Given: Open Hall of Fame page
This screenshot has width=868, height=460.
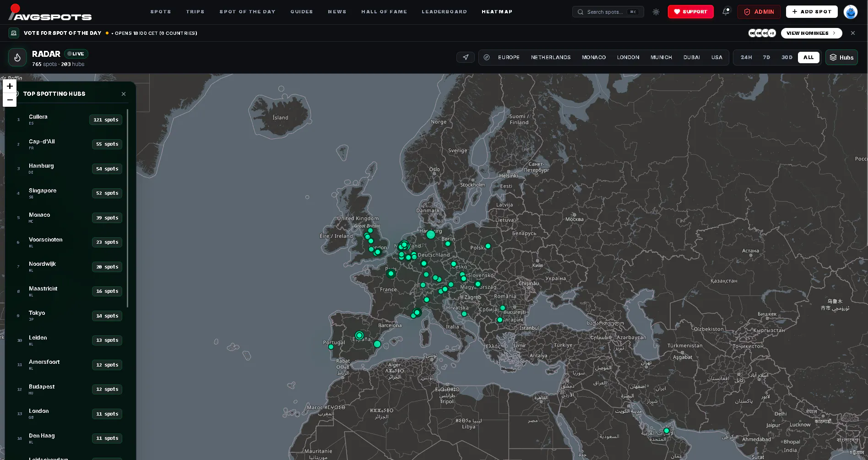Looking at the screenshot, I should (384, 12).
